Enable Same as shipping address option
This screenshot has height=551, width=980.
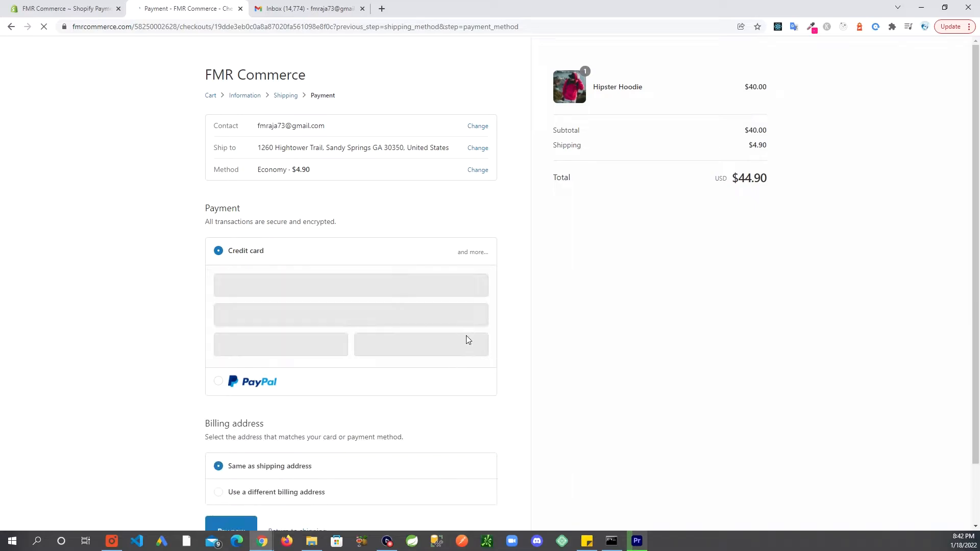218,466
